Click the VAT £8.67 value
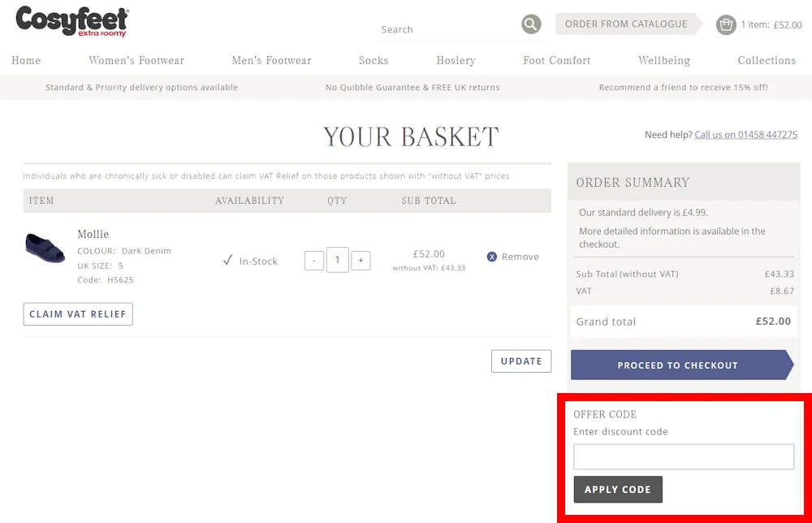 tap(782, 291)
